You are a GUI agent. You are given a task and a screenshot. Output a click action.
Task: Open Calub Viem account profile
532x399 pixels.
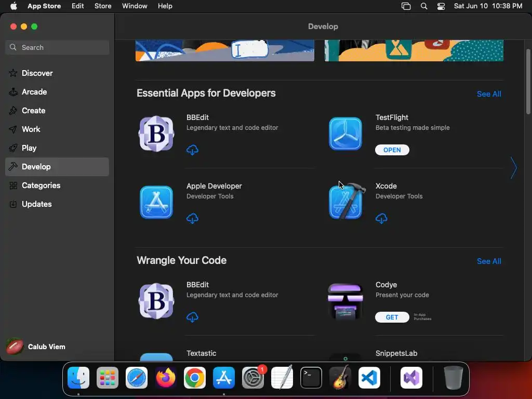tap(36, 347)
